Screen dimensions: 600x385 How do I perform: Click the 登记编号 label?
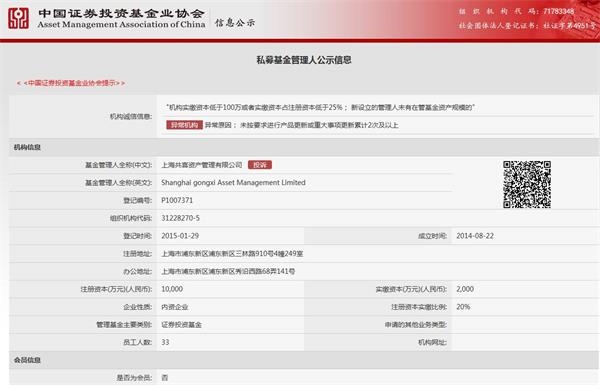click(x=138, y=201)
